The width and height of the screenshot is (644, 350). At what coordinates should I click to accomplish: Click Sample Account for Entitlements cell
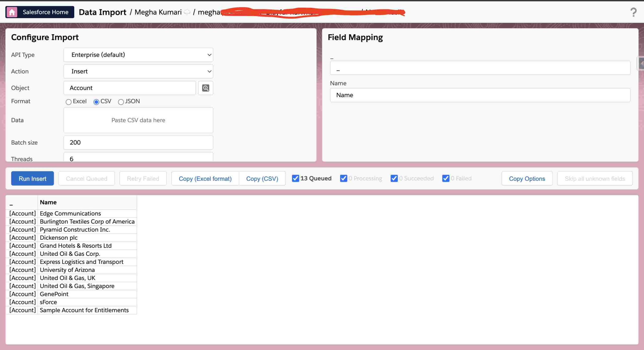point(87,310)
